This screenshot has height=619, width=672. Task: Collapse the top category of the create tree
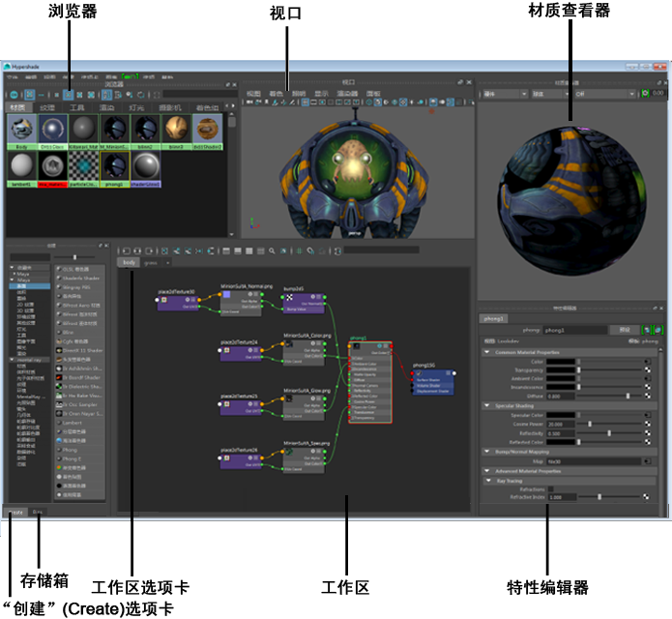tap(12, 268)
